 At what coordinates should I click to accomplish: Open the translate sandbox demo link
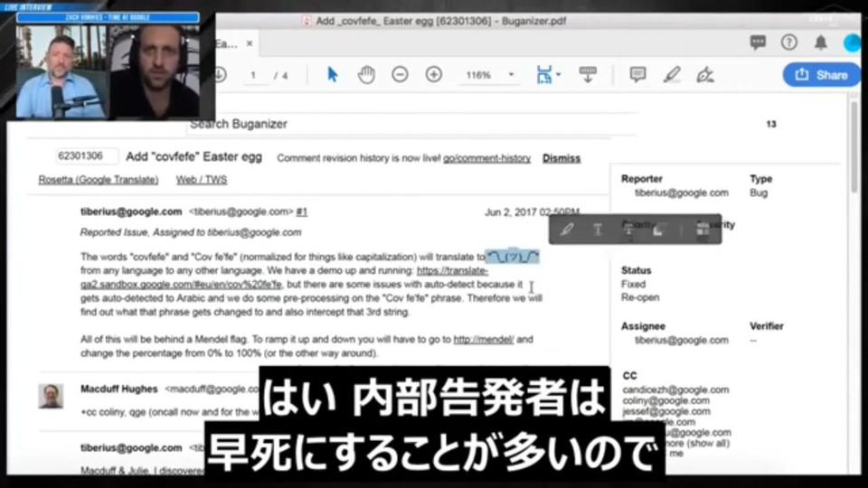[285, 277]
